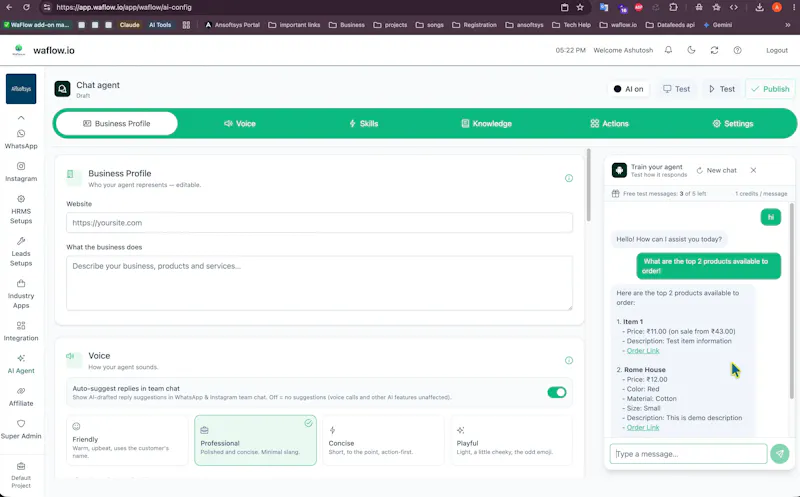Switch to dark mode via moon icon
The image size is (800, 497).
(691, 50)
